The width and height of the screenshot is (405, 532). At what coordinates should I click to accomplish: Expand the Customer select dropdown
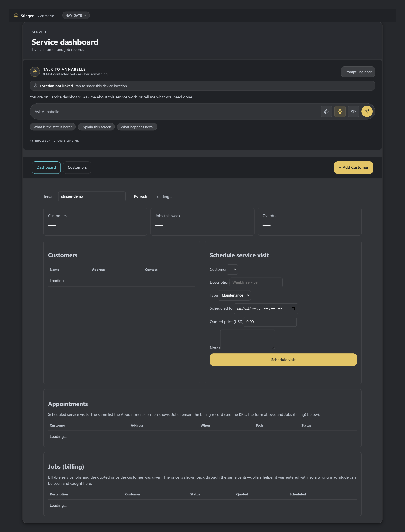click(232, 270)
